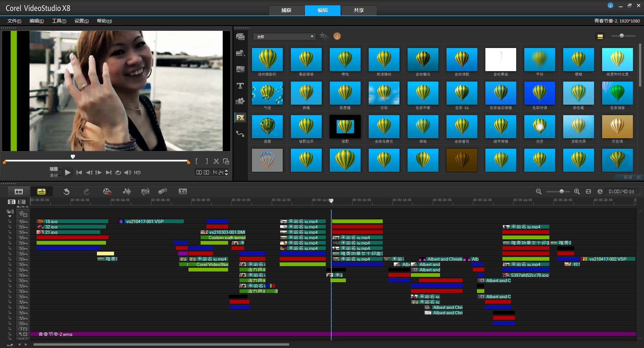Screen dimensions: 644x348
Task: Open the 编辑 (Edit) tab
Action: click(323, 10)
